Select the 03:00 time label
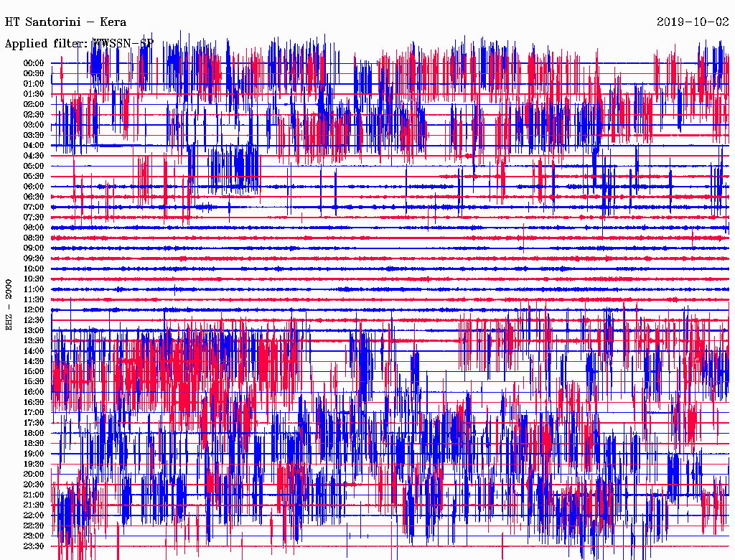The image size is (735, 560). [34, 125]
